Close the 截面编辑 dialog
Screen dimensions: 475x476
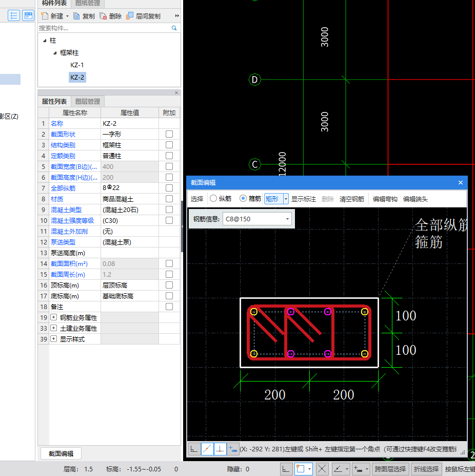[461, 182]
